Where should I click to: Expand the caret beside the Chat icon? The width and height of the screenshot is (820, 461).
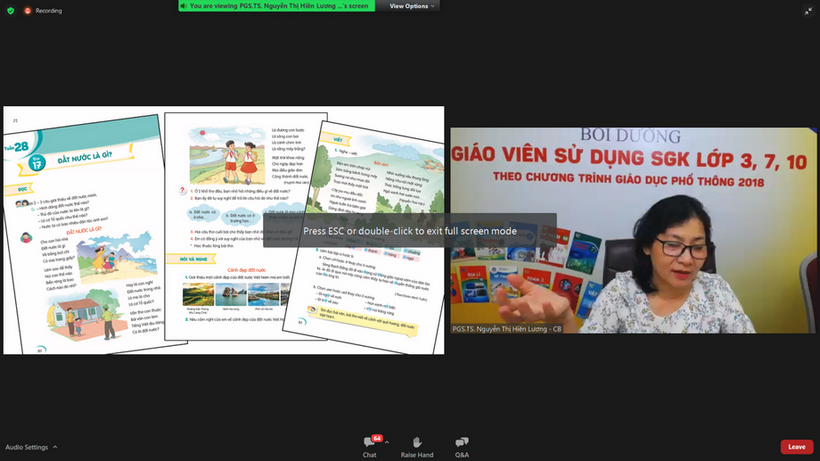pos(389,444)
